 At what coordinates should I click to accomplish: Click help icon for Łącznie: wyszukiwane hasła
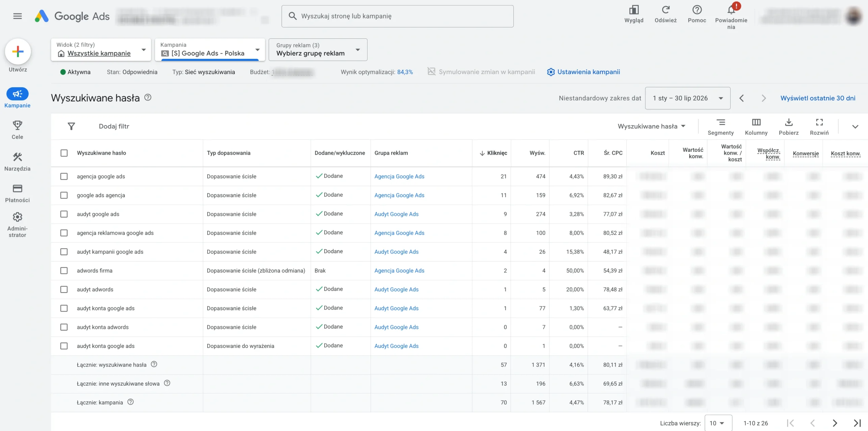(154, 364)
